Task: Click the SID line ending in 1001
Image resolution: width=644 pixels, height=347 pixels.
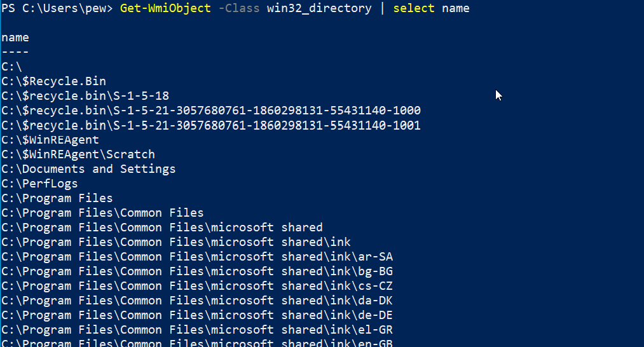Action: point(211,125)
